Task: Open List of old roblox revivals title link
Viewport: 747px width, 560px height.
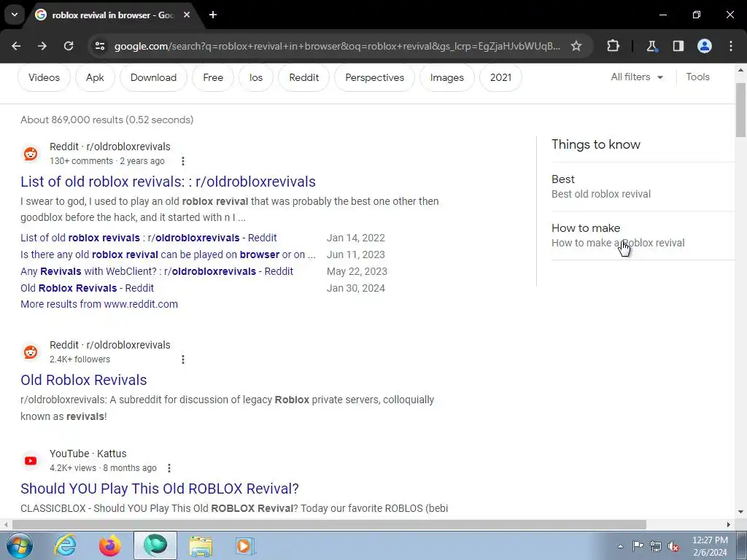Action: click(169, 182)
